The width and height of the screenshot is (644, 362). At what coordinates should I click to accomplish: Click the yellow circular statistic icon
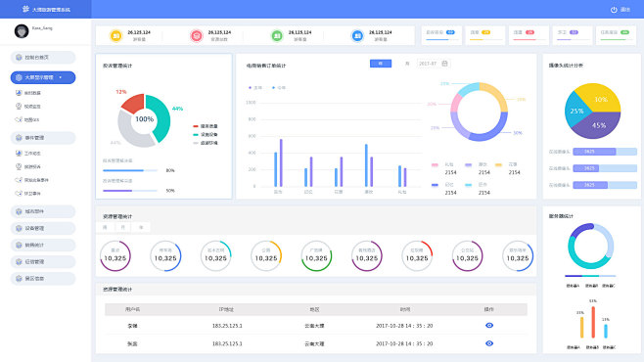click(115, 35)
